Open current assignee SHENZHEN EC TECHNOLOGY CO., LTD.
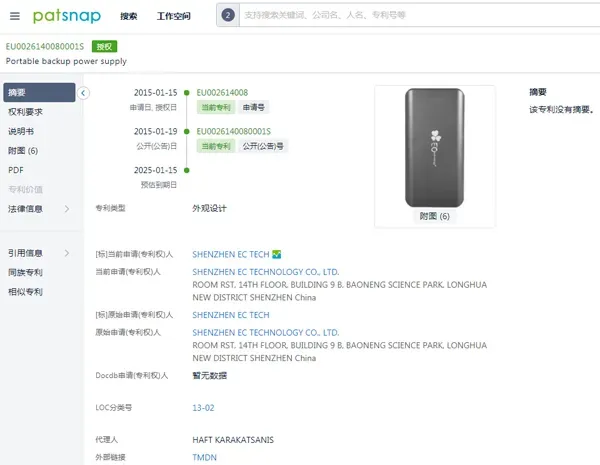 [x=266, y=272]
